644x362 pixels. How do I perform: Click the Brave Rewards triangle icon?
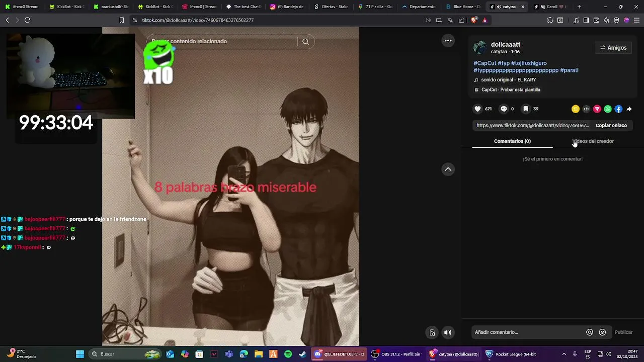(485, 20)
